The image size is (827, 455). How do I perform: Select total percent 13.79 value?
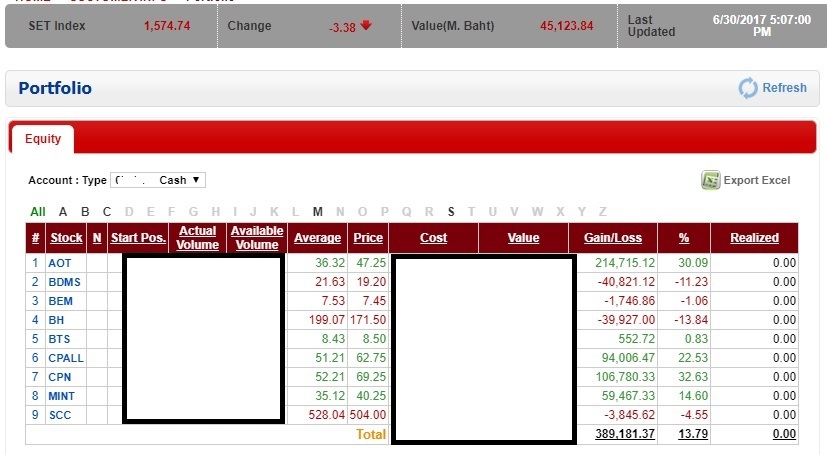point(693,434)
